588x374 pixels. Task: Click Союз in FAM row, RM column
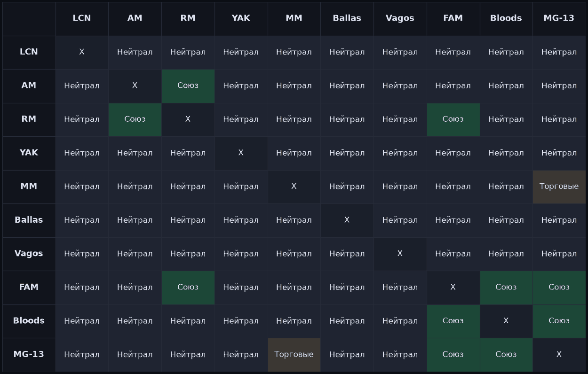point(188,287)
